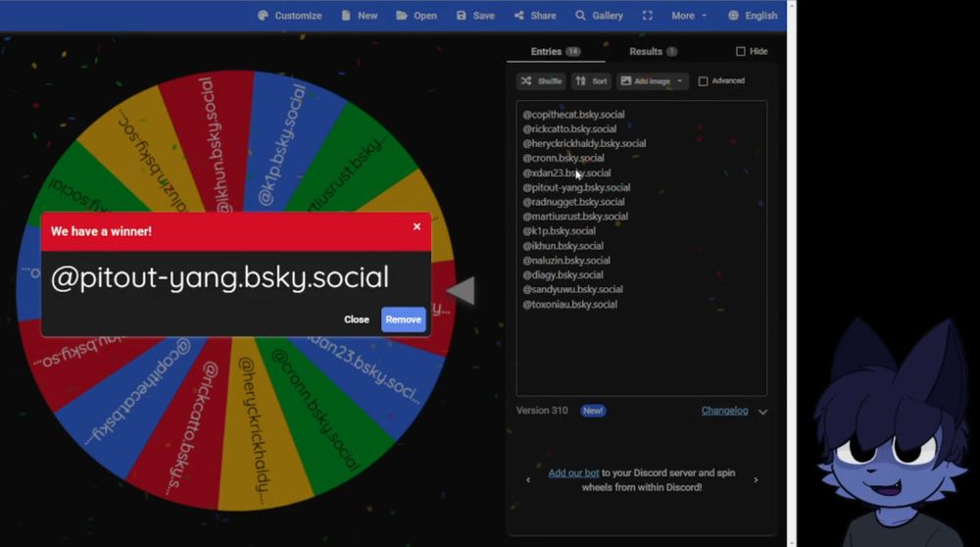
Task: Tick the Hide checkbox
Action: [x=741, y=51]
